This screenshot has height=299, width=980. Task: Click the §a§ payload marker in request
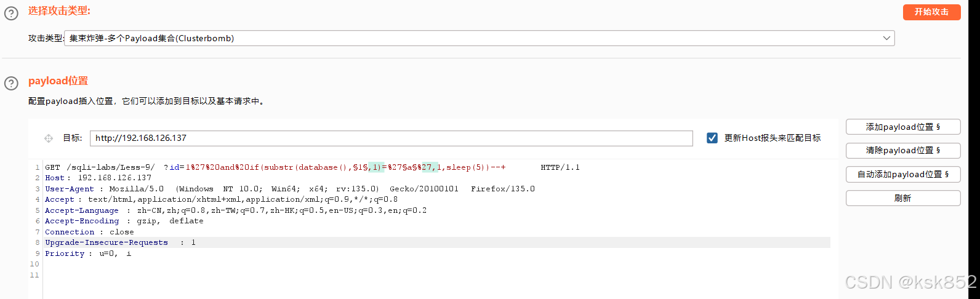tap(409, 167)
